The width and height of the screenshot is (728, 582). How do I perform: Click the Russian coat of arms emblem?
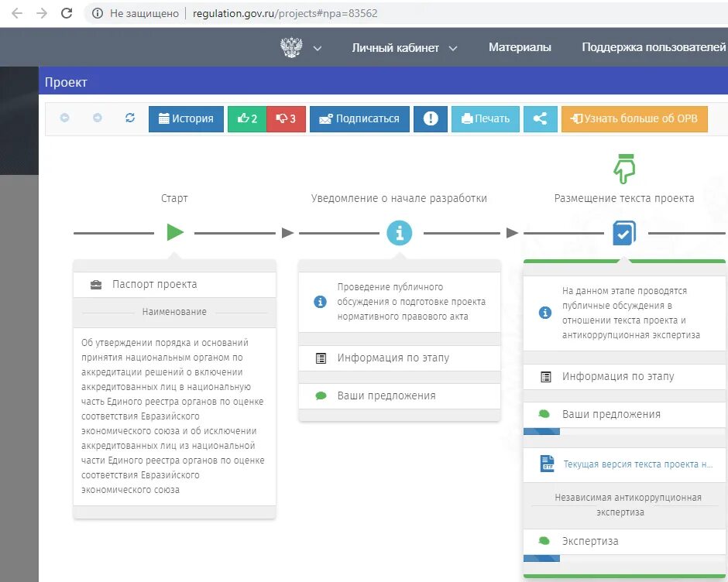[x=291, y=47]
